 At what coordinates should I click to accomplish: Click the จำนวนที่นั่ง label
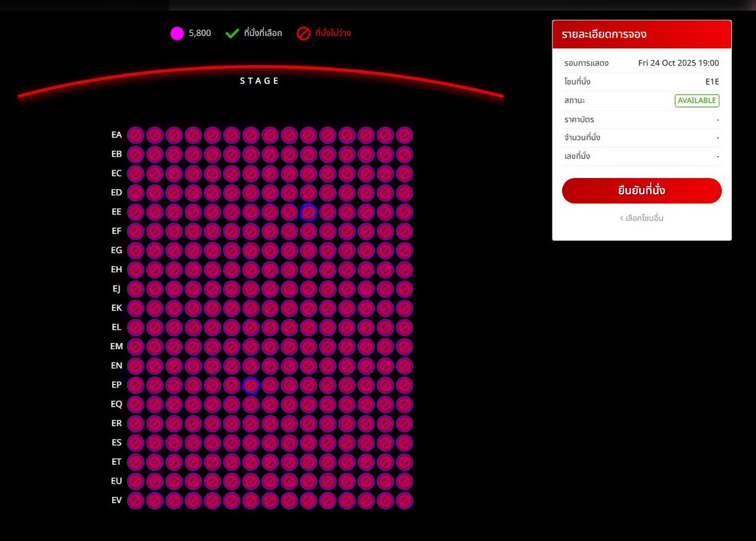click(582, 137)
